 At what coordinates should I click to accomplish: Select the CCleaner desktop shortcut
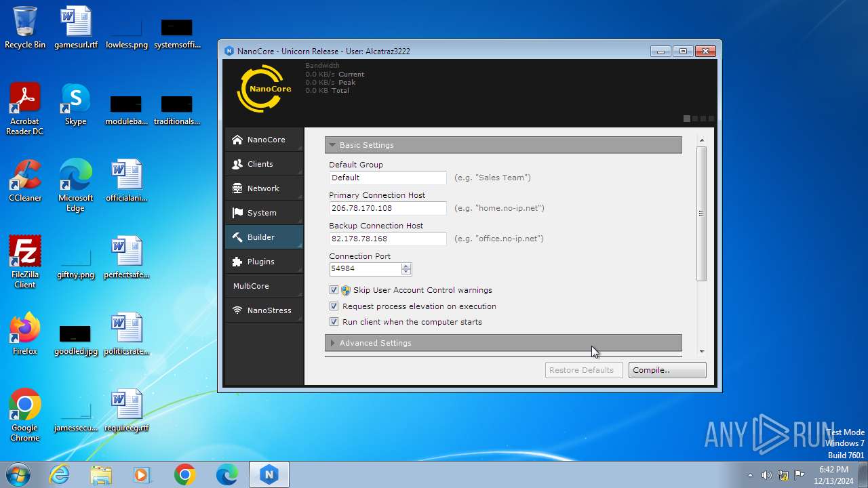(x=25, y=180)
